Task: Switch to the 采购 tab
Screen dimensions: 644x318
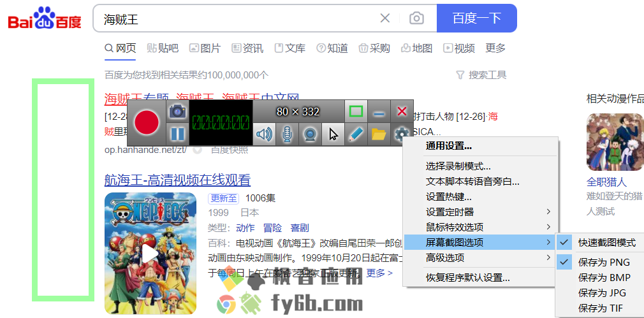Action: tap(374, 48)
